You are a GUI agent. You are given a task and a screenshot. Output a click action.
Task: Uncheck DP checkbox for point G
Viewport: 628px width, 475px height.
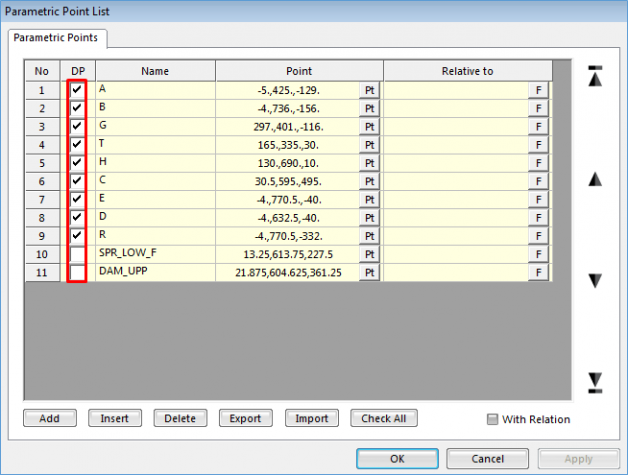tap(77, 126)
